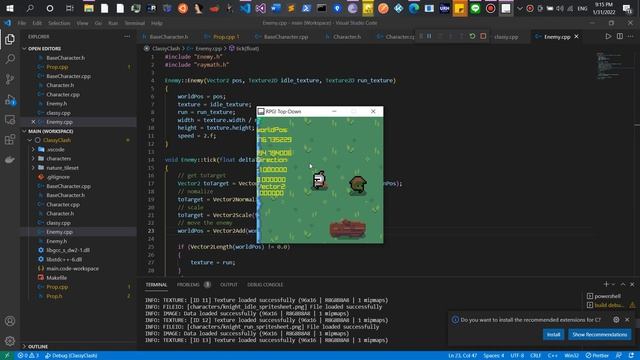Dismiss the extension recommendation notification

click(627, 320)
